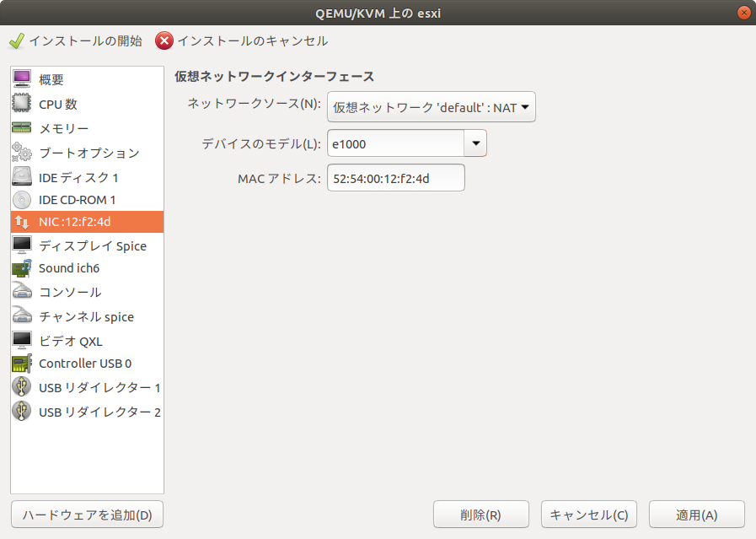Select the USB リダイレクター 2 row label
The image size is (756, 539).
pos(99,412)
